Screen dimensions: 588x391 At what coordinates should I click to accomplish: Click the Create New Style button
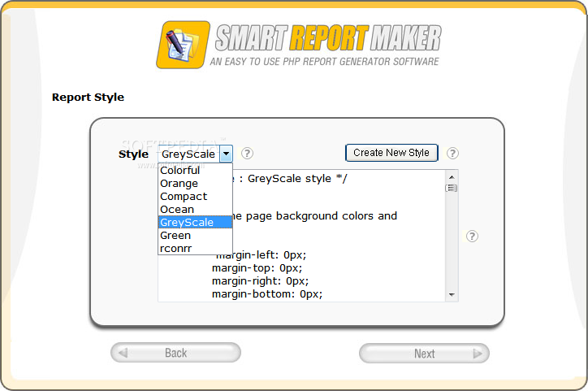coord(391,153)
